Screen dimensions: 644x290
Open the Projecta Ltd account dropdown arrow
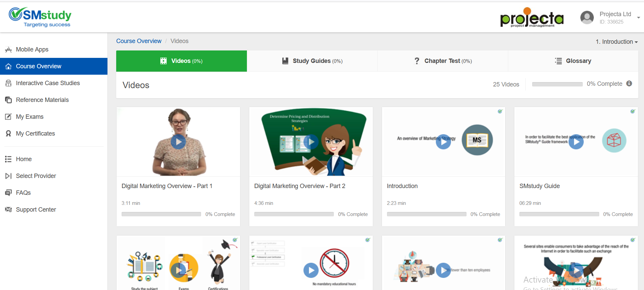[638, 17]
